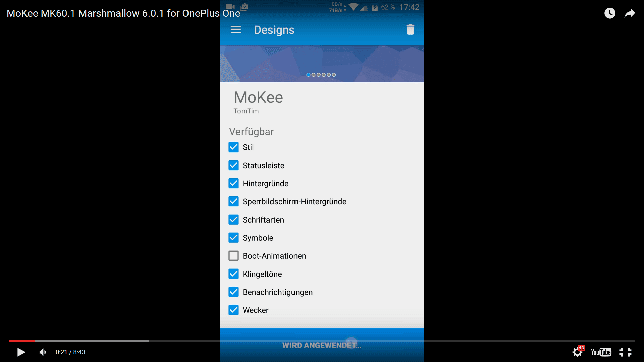Seek on the video progress bar
Viewport: 644px width, 362px height.
click(322, 341)
